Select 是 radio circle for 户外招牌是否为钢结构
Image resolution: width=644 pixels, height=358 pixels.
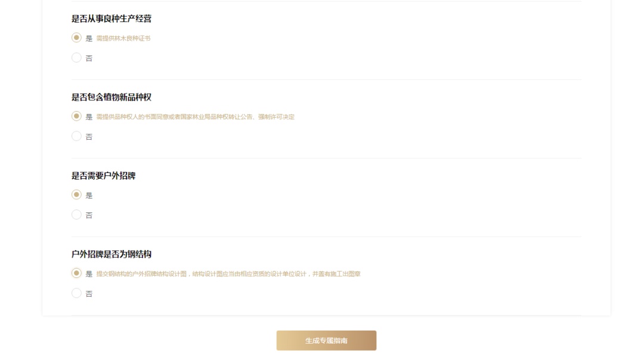[x=76, y=273]
